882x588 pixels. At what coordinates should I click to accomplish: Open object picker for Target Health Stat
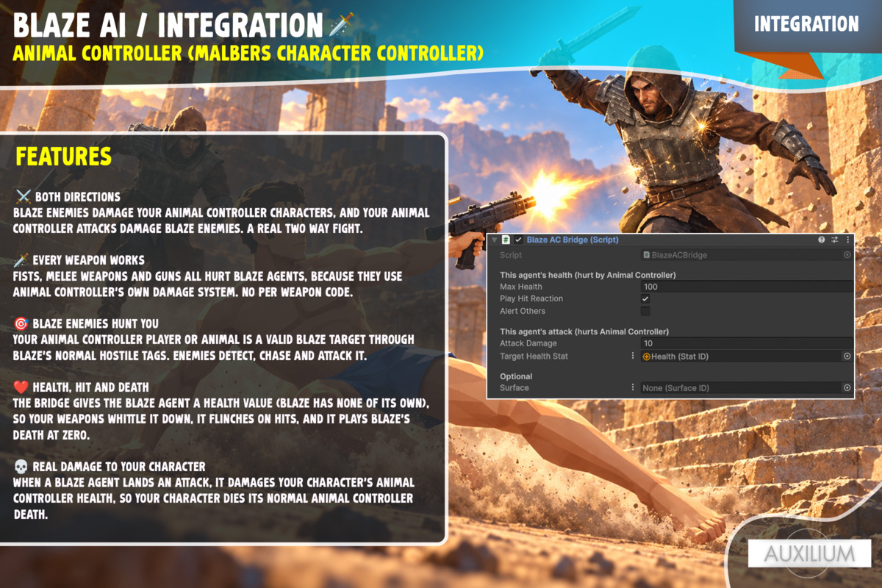click(x=847, y=356)
